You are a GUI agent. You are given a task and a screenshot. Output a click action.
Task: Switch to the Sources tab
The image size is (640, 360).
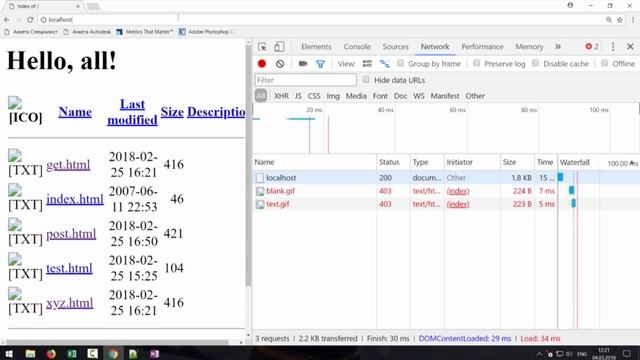click(396, 47)
